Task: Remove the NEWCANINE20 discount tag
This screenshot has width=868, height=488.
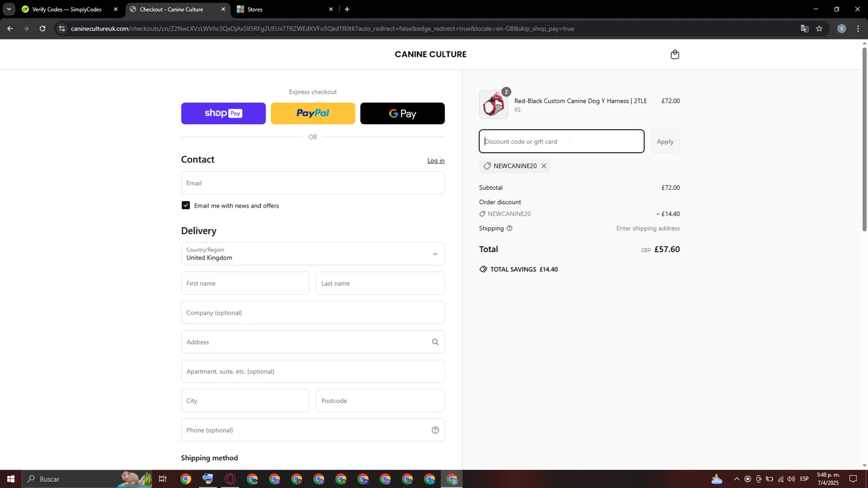Action: coord(544,166)
